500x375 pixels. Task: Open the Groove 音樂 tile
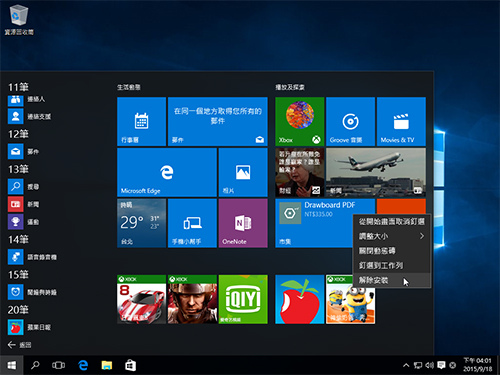[350, 121]
